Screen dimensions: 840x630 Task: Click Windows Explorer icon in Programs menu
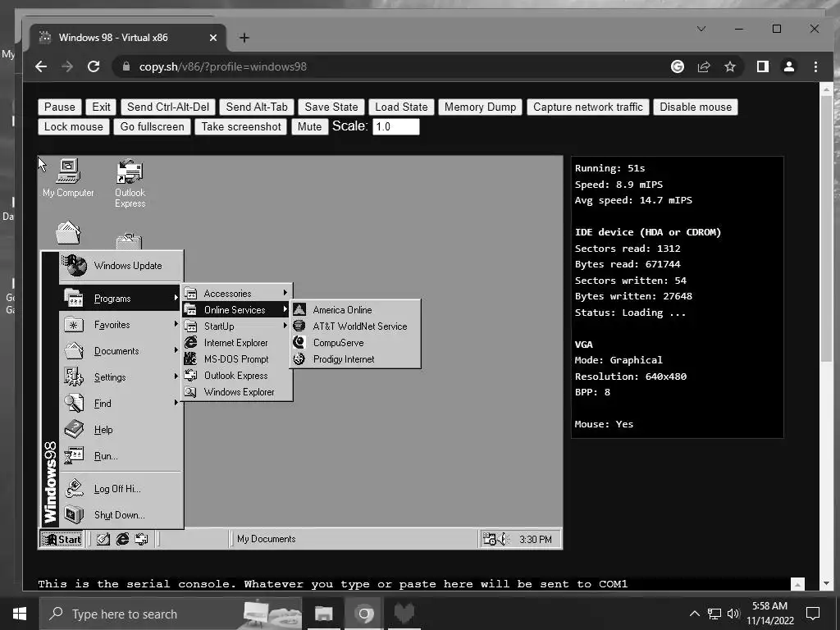click(190, 391)
